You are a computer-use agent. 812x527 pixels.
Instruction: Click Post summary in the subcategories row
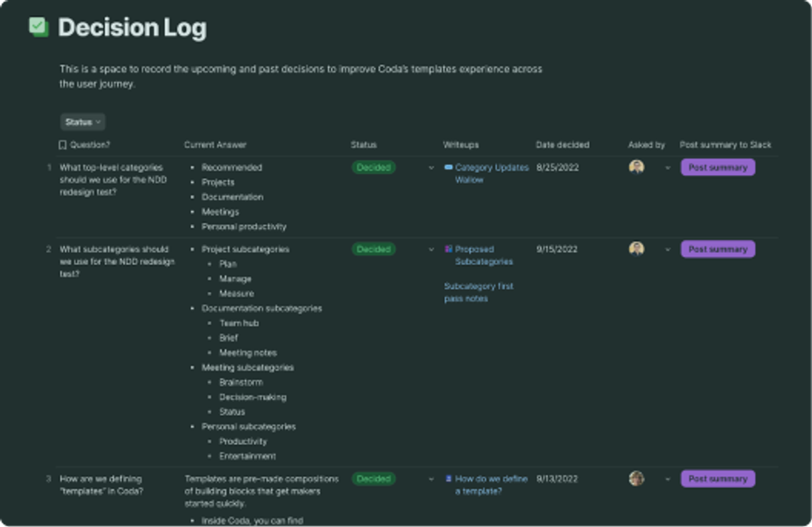[717, 249]
